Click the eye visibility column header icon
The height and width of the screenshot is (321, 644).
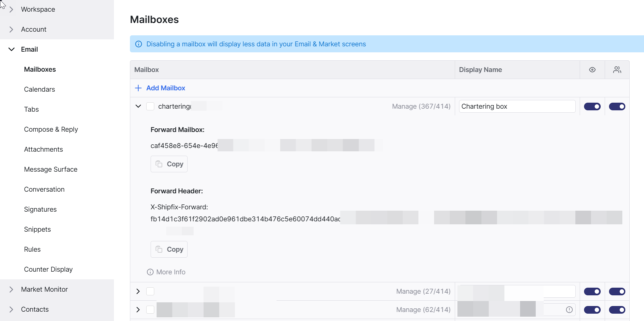point(592,70)
